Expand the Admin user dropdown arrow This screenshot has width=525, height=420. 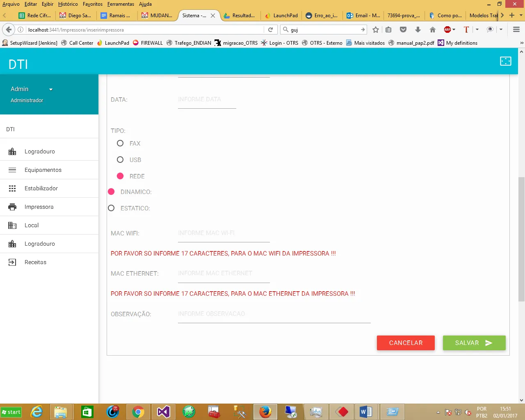51,89
